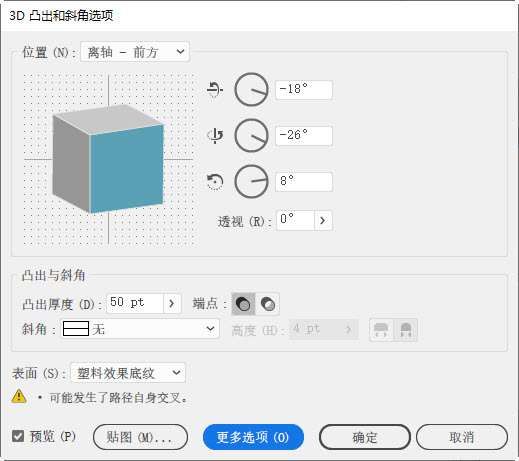Click the Y-axis rotation angle dial

coord(251,136)
